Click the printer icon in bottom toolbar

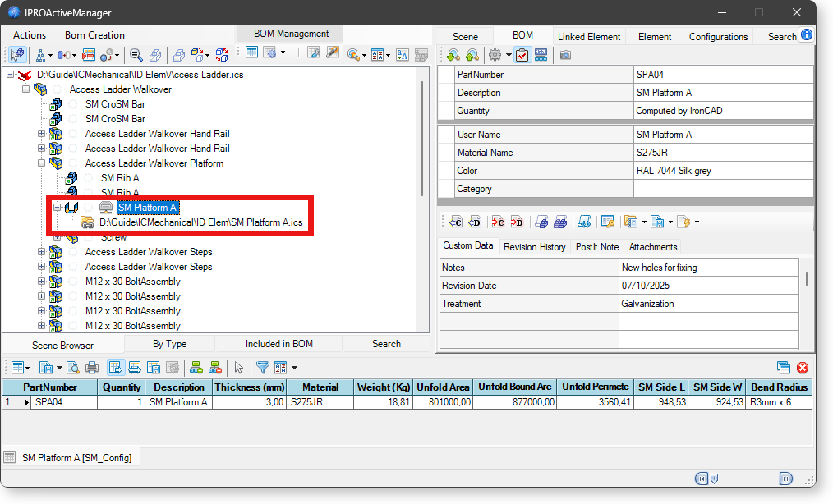click(x=92, y=368)
